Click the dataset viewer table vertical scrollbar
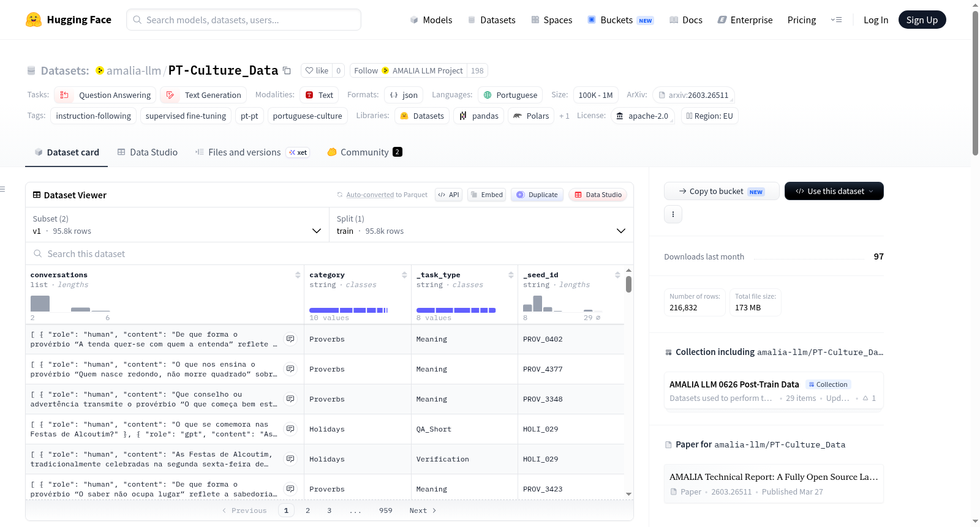980x527 pixels. click(x=628, y=285)
